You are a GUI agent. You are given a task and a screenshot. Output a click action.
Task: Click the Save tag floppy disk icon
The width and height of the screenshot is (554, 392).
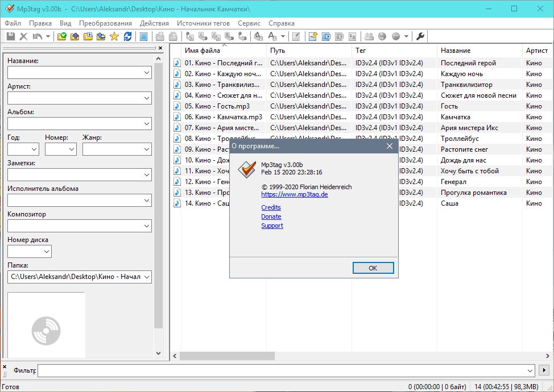pyautogui.click(x=11, y=36)
